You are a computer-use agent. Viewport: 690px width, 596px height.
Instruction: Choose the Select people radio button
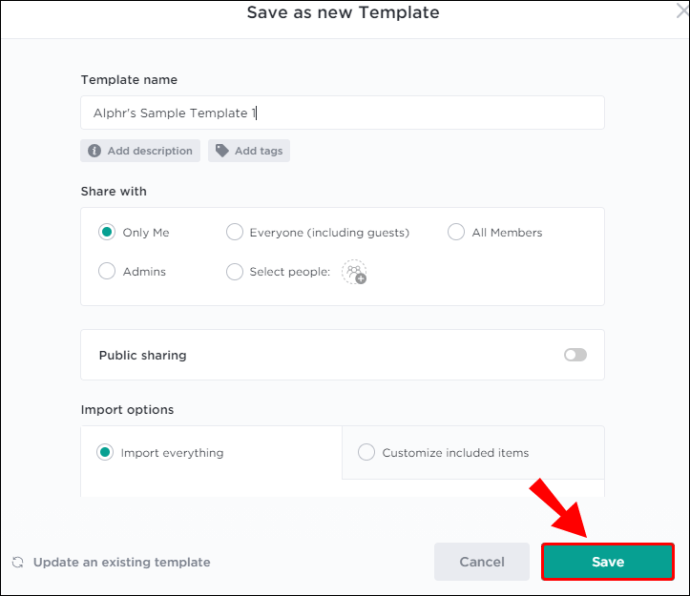tap(235, 271)
